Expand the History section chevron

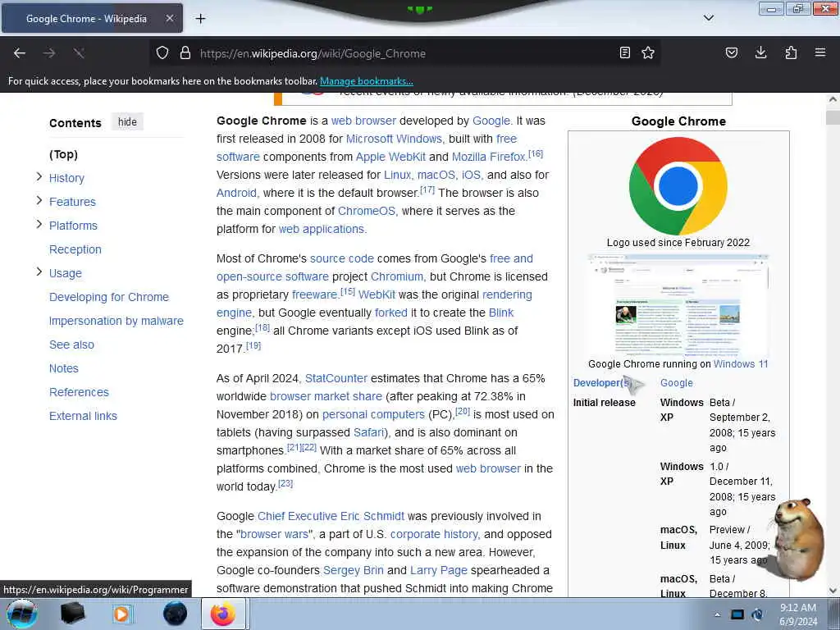[x=39, y=177]
